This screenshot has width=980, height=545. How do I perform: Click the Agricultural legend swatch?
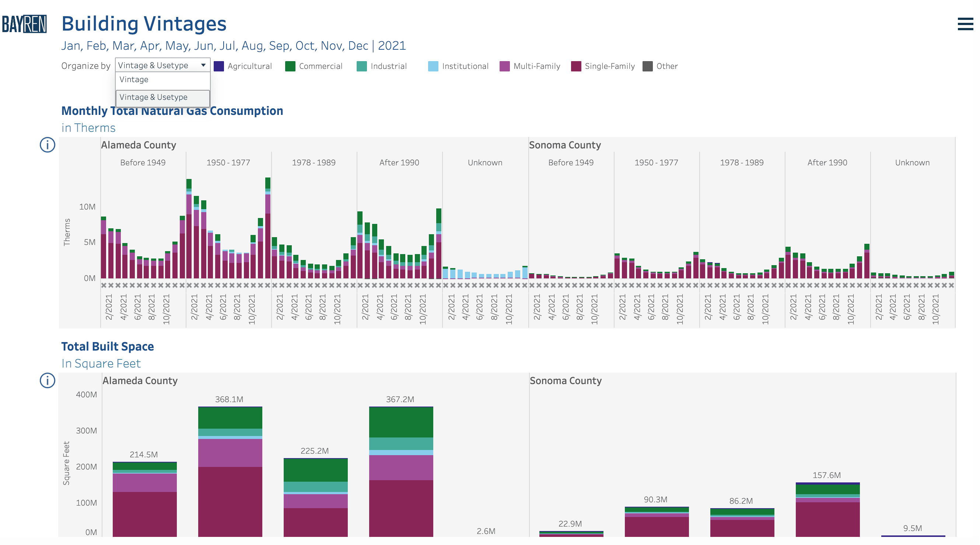219,66
